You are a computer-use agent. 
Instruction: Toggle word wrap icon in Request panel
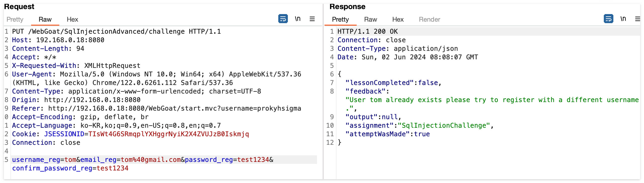[x=283, y=19]
